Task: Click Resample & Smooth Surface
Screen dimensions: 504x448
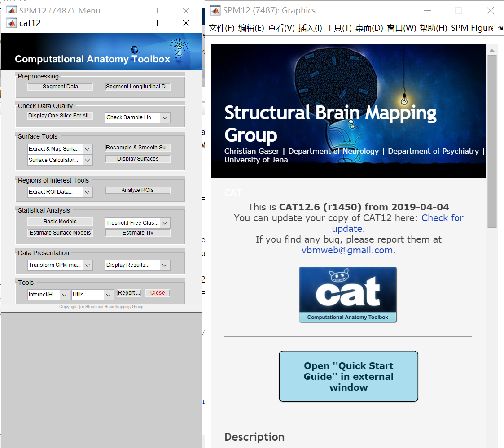Action: tap(137, 147)
